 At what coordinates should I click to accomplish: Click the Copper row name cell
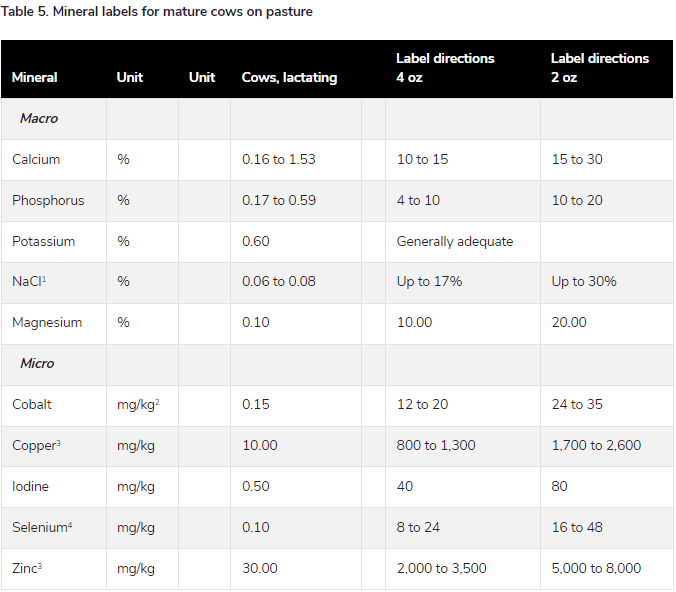pyautogui.click(x=35, y=446)
